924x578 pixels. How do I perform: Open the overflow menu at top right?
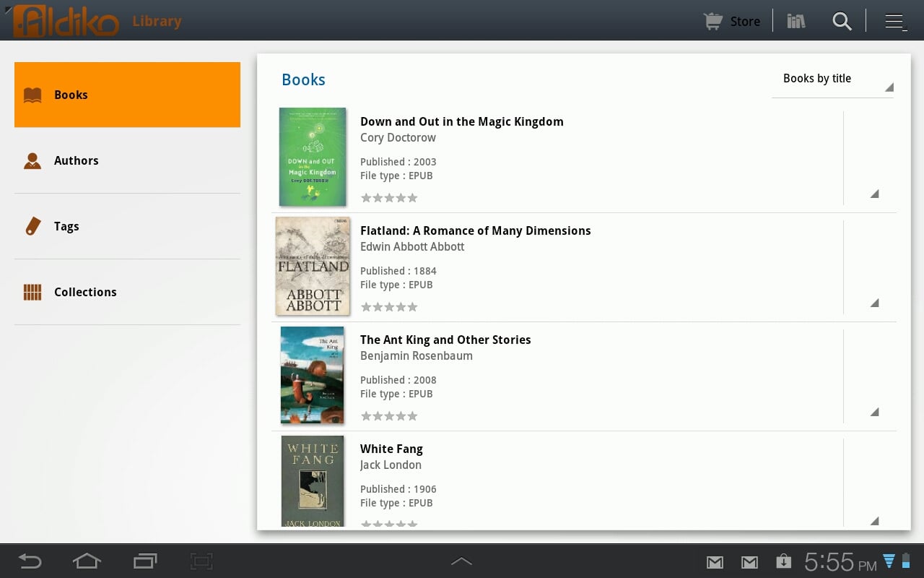tap(895, 22)
